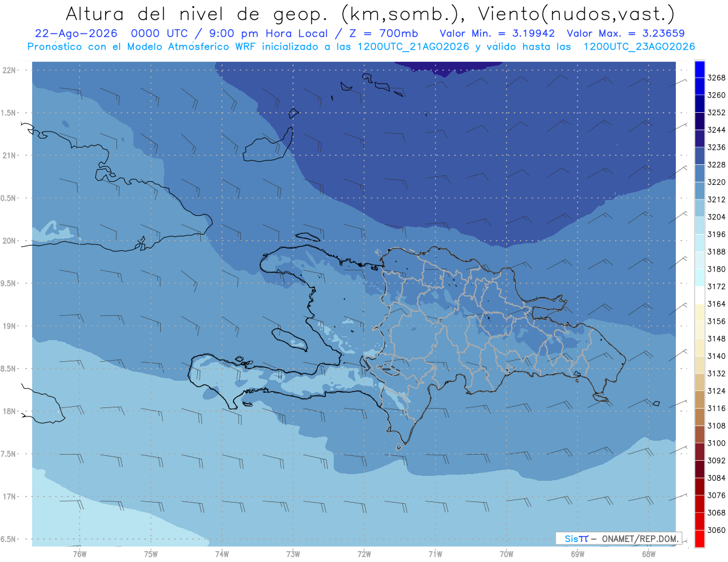The height and width of the screenshot is (562, 728).
Task: Click the "3116" color bar value
Action: point(717,408)
